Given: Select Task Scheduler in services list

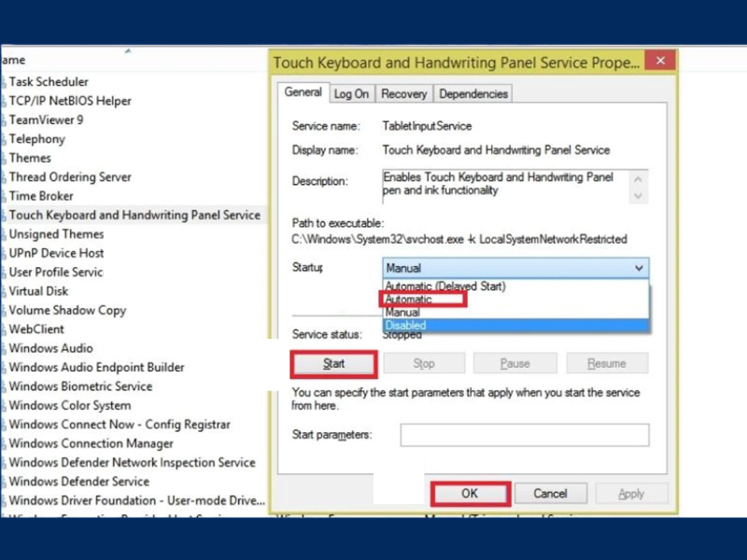Looking at the screenshot, I should coord(49,81).
